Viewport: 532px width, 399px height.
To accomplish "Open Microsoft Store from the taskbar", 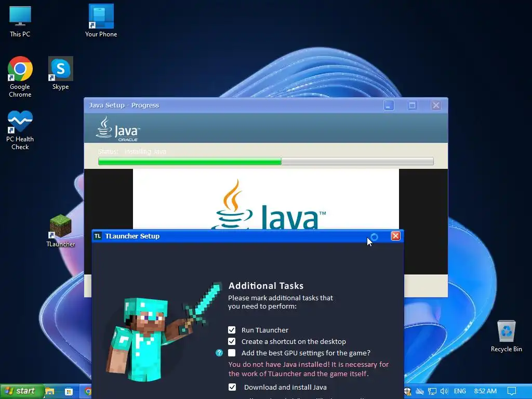I will point(69,391).
